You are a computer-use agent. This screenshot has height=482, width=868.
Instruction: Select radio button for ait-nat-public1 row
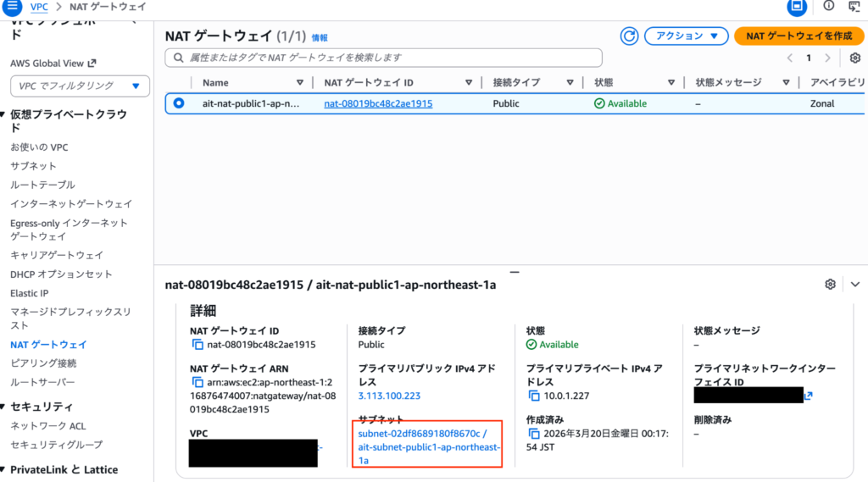point(179,103)
